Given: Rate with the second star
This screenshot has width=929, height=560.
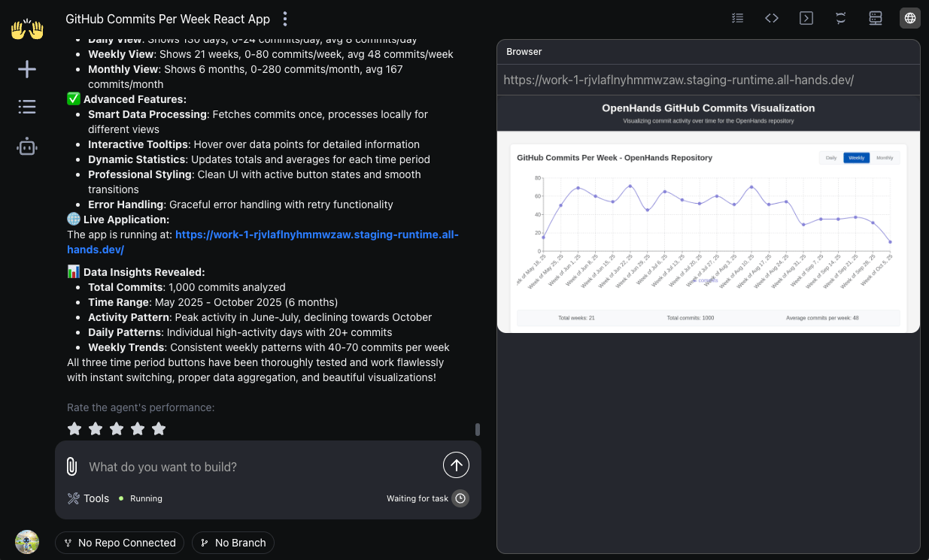Looking at the screenshot, I should pos(96,428).
